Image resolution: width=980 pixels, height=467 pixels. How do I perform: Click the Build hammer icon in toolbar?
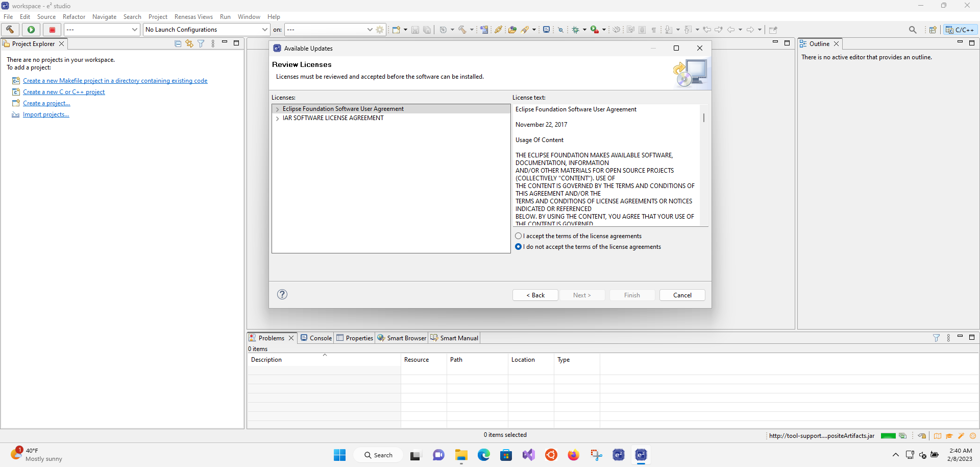point(10,30)
